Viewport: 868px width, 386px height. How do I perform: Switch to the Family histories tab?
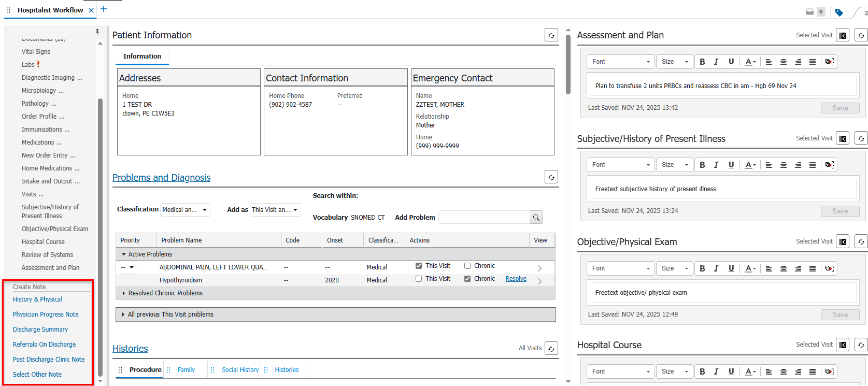coord(186,370)
